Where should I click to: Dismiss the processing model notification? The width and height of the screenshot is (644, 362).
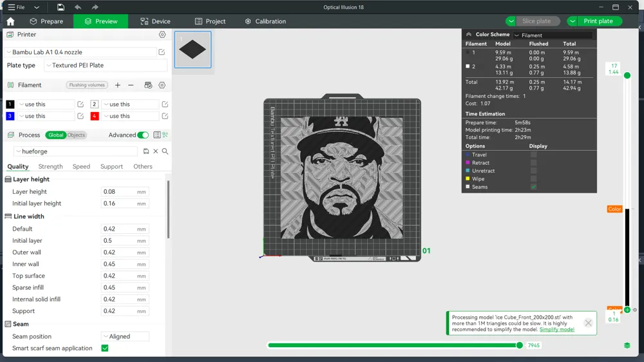[588, 323]
